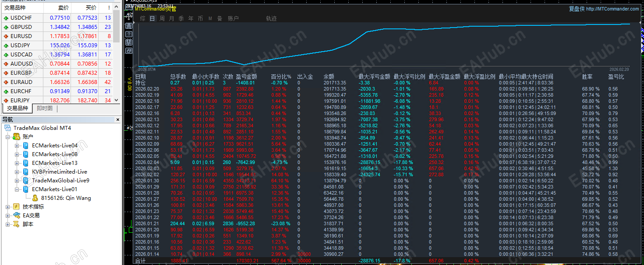Screen dimensions: 644x265
Task: Click the 账户 accounts group icon
Action: 16,137
